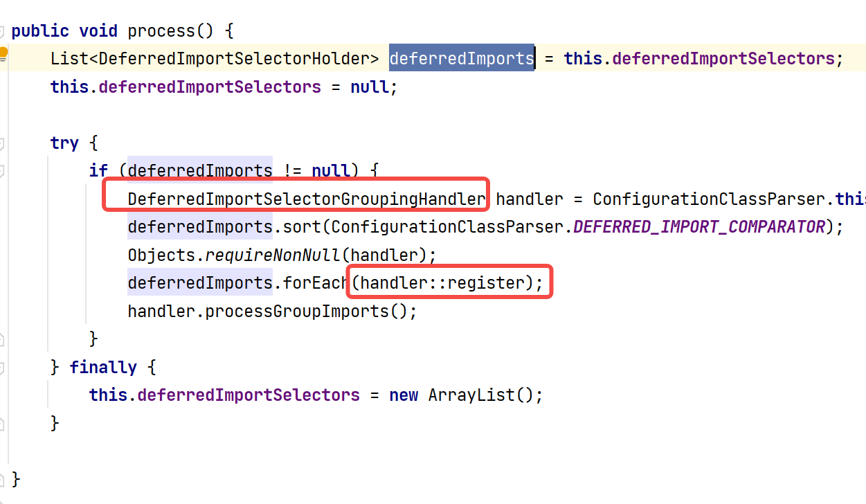The image size is (866, 504).
Task: Click 'handler' before processGroupImports
Action: pos(161,312)
